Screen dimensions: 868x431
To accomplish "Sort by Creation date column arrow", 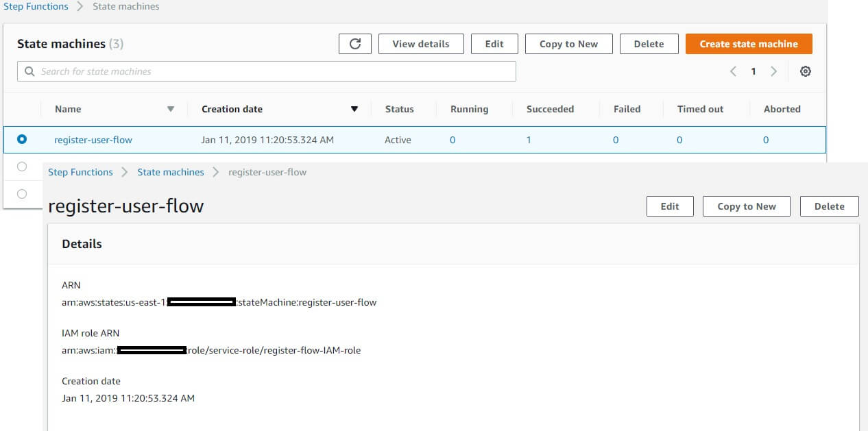I will coord(354,109).
